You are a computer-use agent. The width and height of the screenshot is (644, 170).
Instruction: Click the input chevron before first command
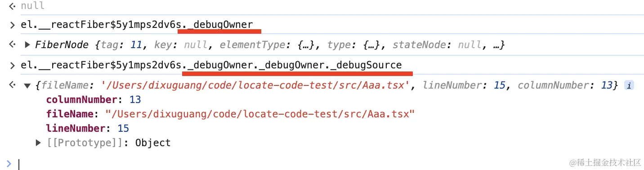(13, 25)
